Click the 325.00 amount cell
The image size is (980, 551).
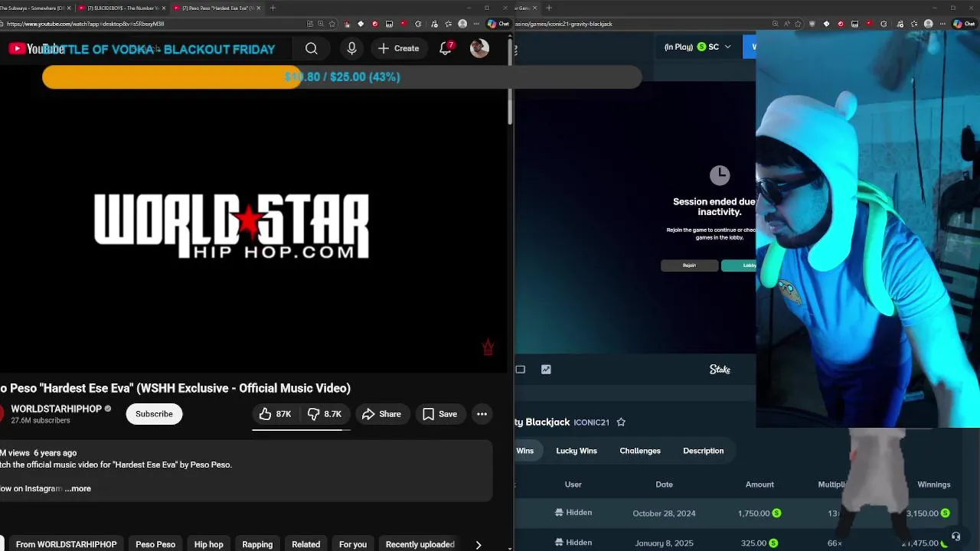pyautogui.click(x=759, y=543)
